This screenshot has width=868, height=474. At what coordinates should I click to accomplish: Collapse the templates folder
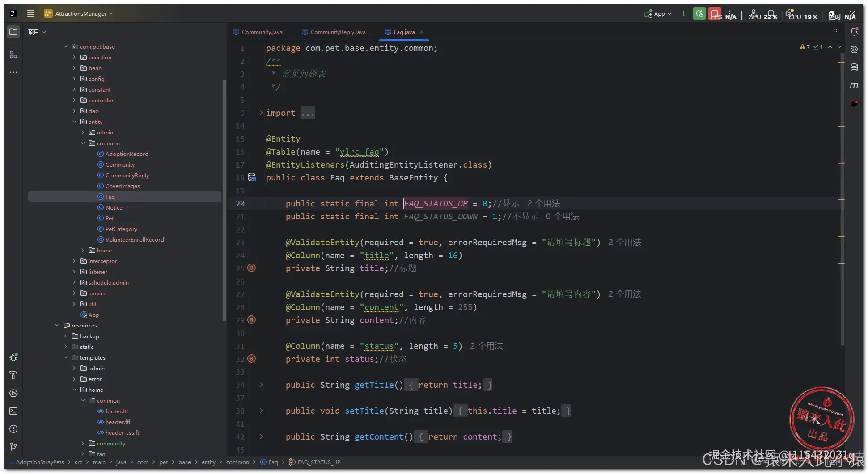pyautogui.click(x=66, y=357)
